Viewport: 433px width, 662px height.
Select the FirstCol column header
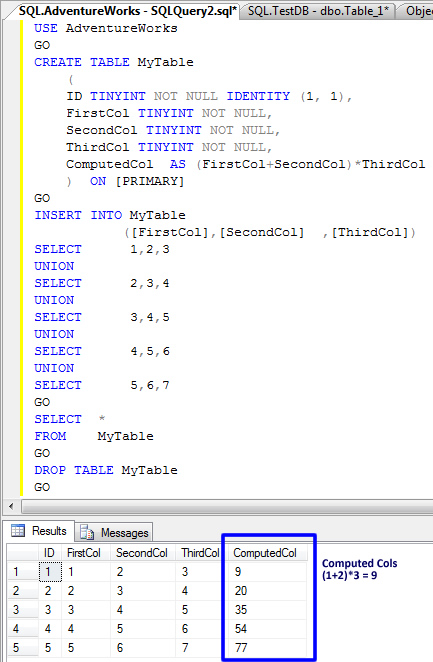coord(86,553)
